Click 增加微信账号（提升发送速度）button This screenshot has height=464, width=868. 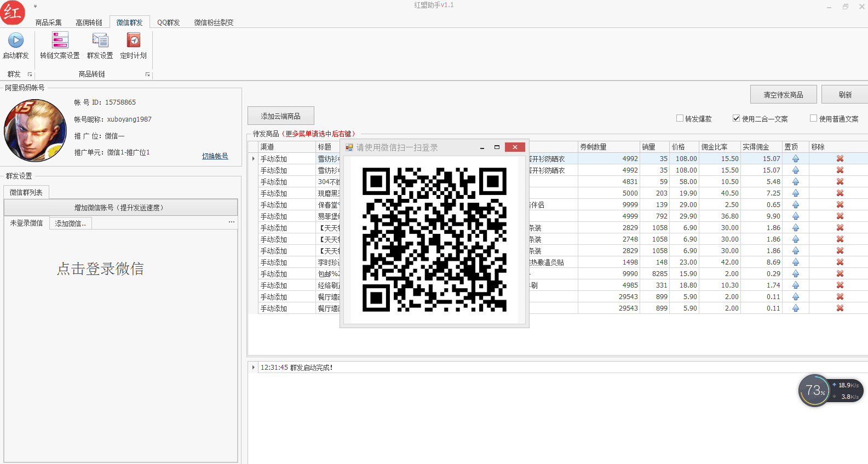click(x=120, y=208)
